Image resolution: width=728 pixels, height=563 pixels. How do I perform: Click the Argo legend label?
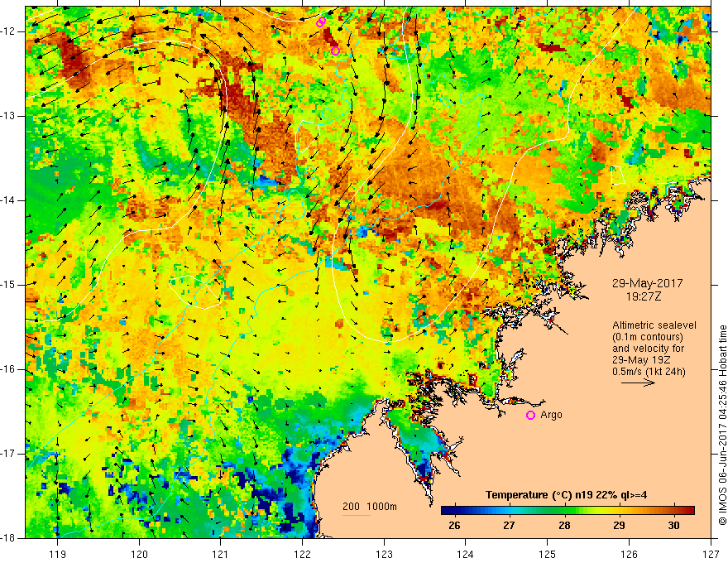[551, 415]
